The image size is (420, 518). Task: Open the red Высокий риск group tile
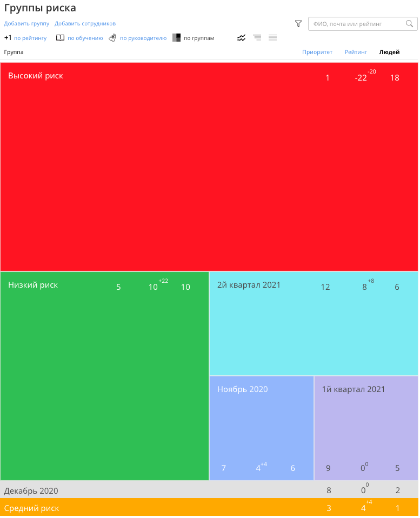[209, 167]
